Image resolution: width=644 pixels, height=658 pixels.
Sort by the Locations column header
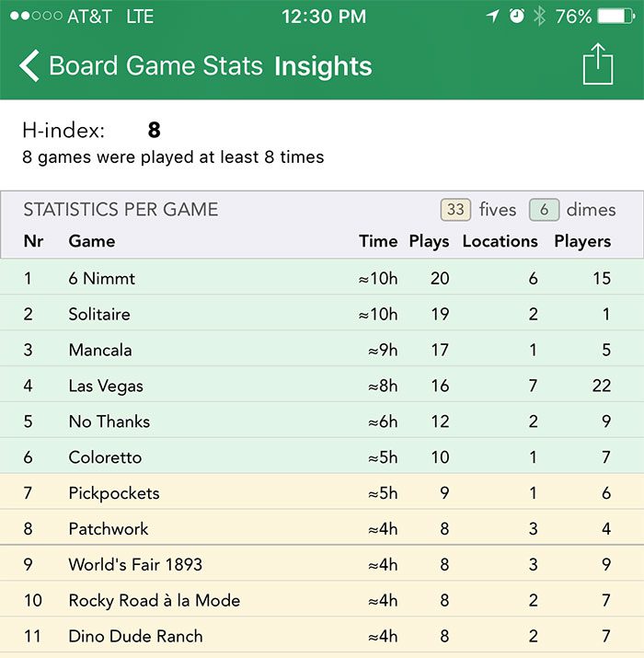point(500,241)
